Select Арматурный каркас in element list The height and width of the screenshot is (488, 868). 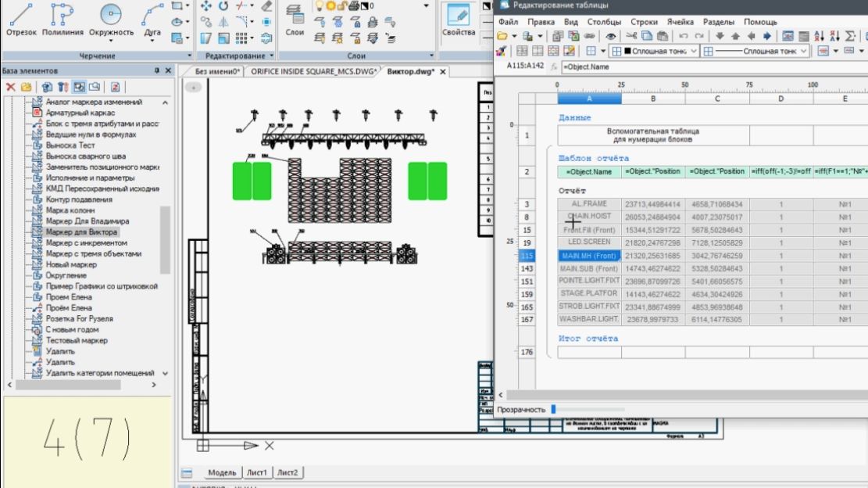click(x=80, y=113)
